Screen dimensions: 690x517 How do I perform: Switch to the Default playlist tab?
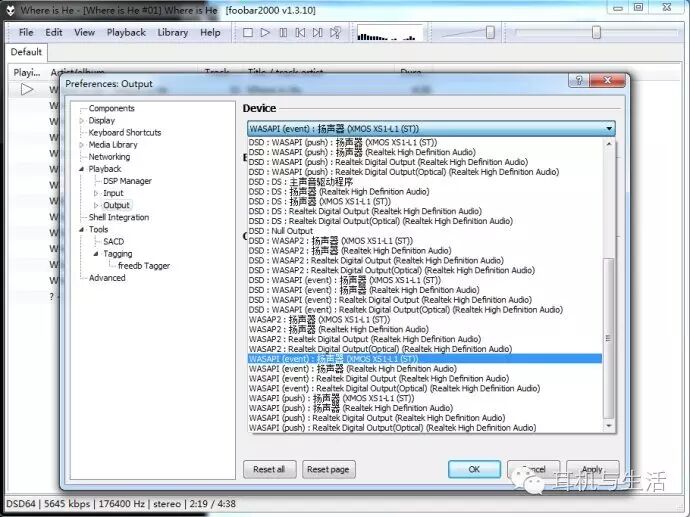pyautogui.click(x=26, y=52)
